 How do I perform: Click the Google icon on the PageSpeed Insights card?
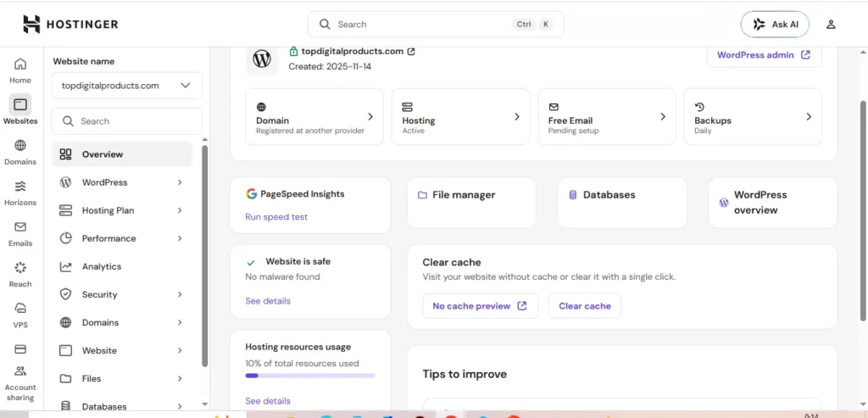[x=251, y=194]
